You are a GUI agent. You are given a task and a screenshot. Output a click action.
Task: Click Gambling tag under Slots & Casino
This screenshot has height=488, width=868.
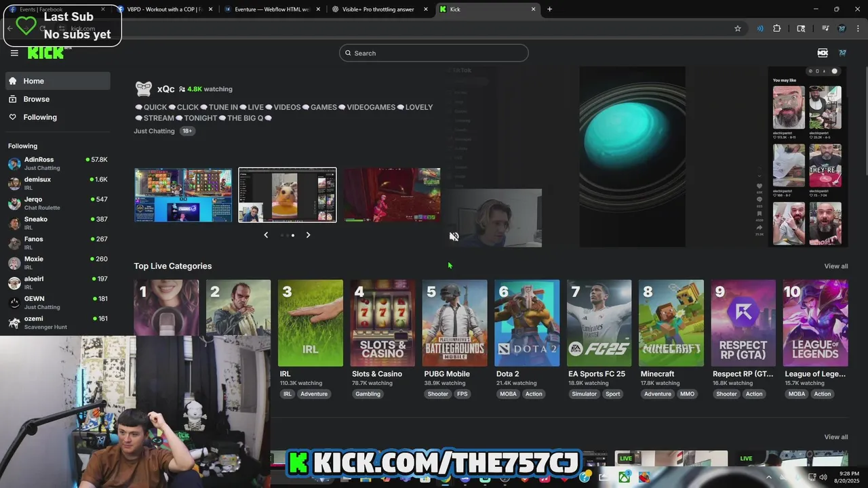click(x=368, y=394)
